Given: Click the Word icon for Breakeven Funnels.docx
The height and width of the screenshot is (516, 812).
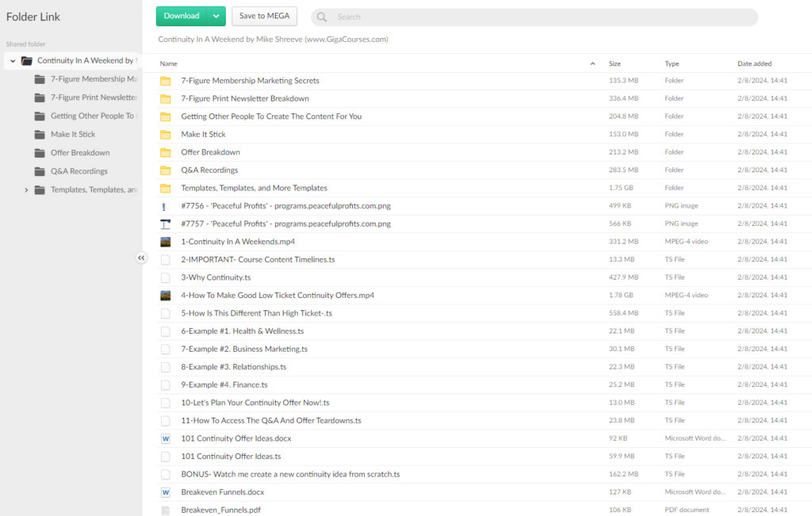Looking at the screenshot, I should [166, 492].
